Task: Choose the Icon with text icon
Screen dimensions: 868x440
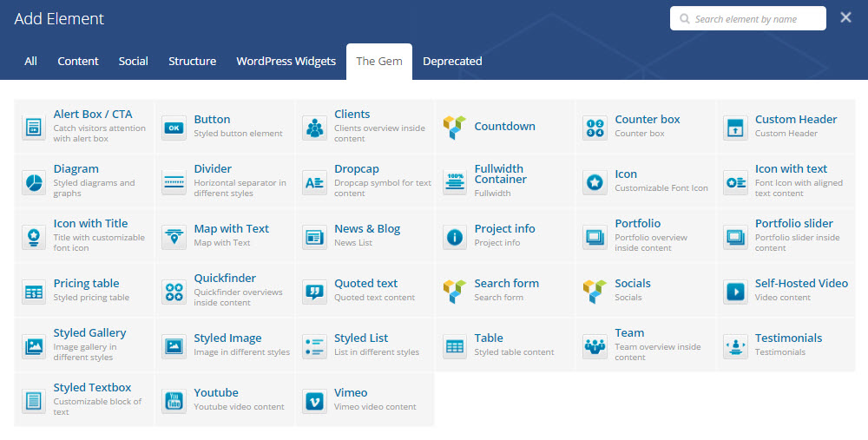Action: point(735,182)
